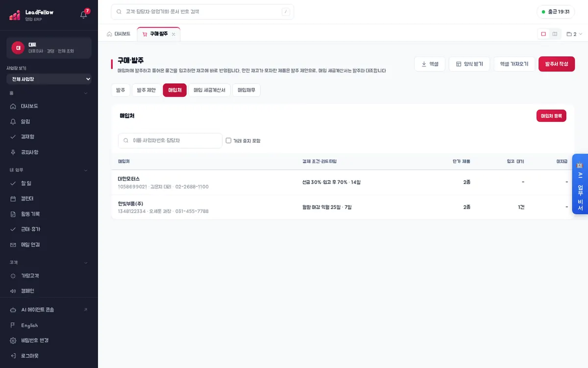
Task: Click the 로그아웃 exit icon
Action: click(x=13, y=356)
